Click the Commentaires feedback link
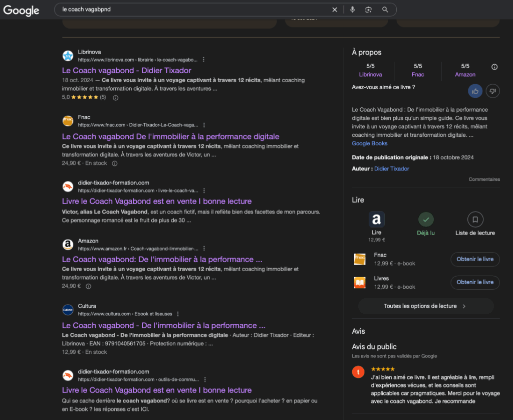513x420 pixels. click(x=484, y=179)
